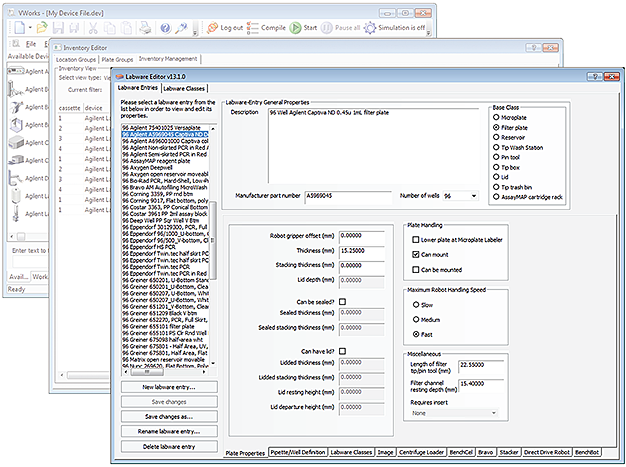The height and width of the screenshot is (467, 626).
Task: Check the Can have lid? checkbox
Action: (x=343, y=351)
